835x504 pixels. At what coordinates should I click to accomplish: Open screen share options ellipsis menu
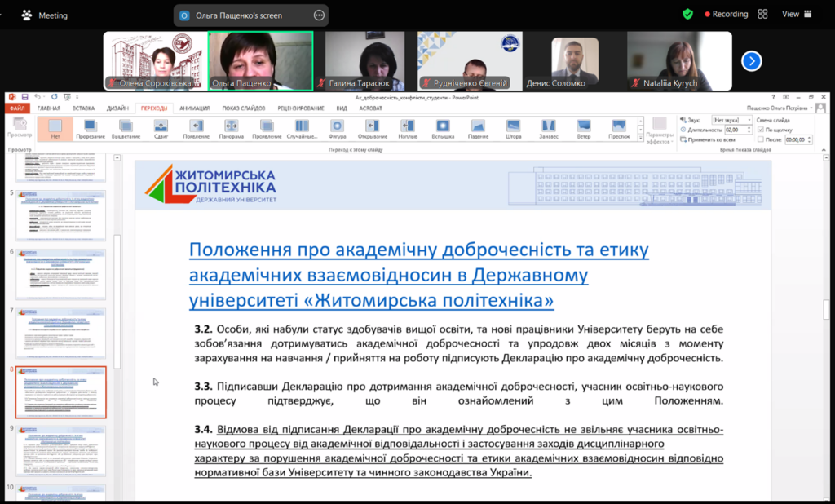click(319, 15)
